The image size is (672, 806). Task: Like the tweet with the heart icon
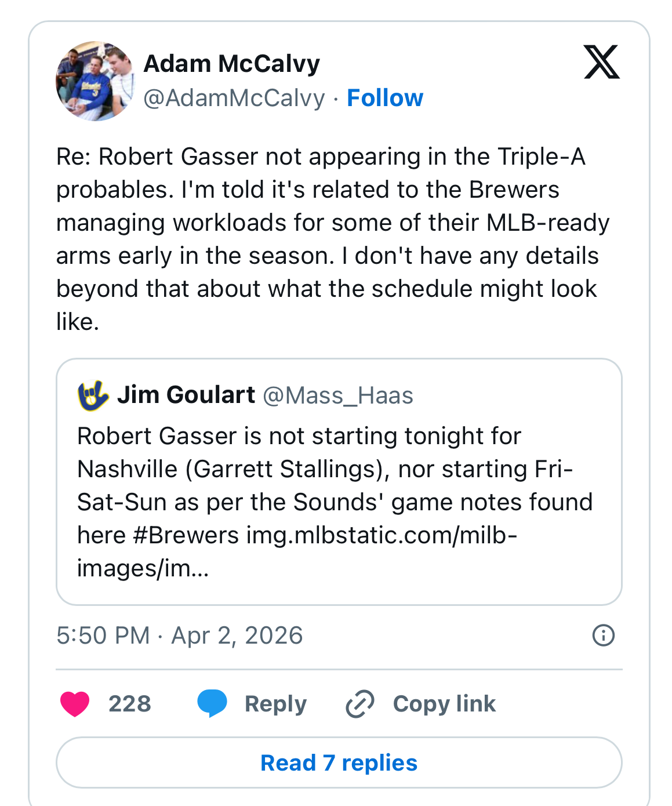75,704
